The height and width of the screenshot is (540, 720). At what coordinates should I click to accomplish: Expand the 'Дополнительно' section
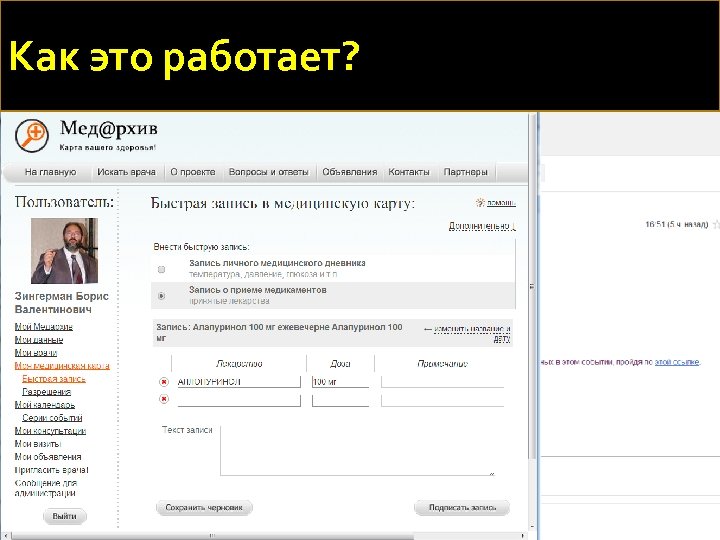coord(482,225)
